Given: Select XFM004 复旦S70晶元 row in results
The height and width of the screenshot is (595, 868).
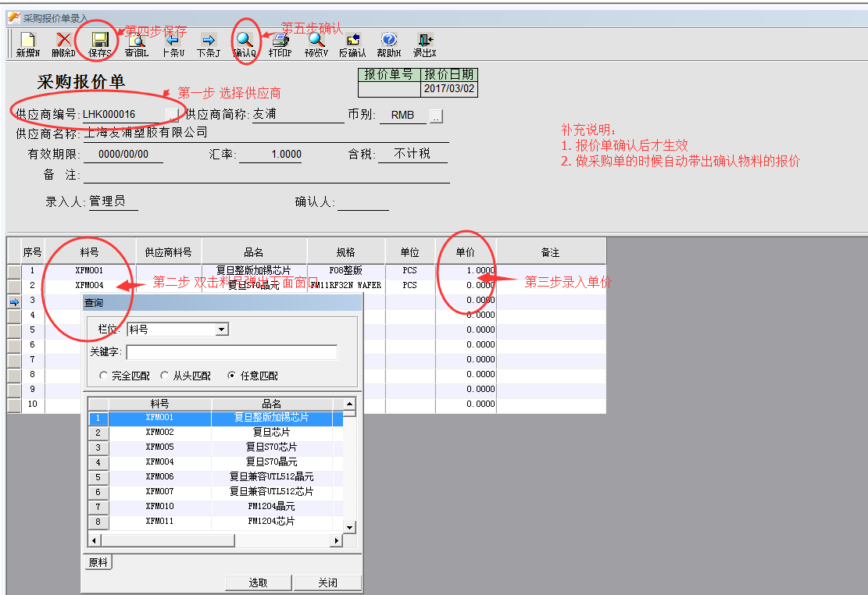Looking at the screenshot, I should [x=216, y=462].
